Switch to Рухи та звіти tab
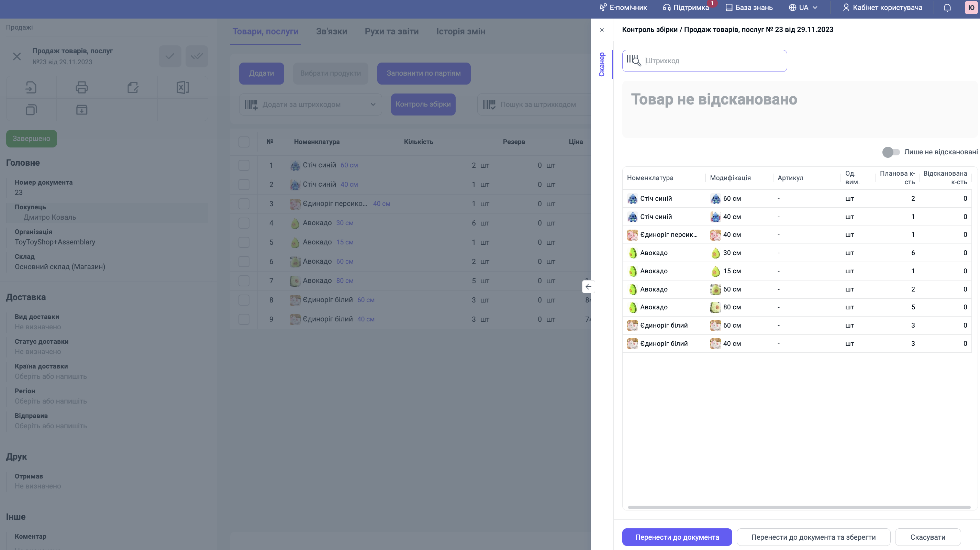 pyautogui.click(x=391, y=32)
